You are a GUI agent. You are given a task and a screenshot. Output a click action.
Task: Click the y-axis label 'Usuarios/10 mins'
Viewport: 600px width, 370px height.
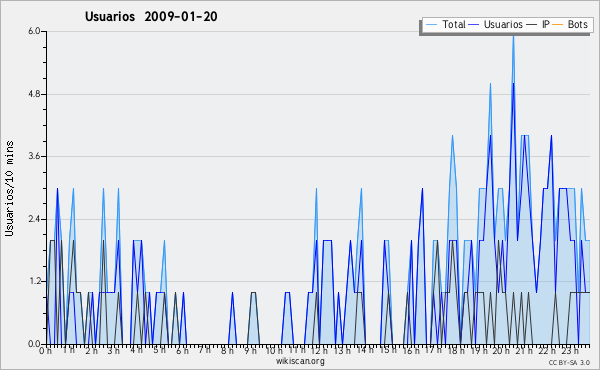tap(9, 189)
